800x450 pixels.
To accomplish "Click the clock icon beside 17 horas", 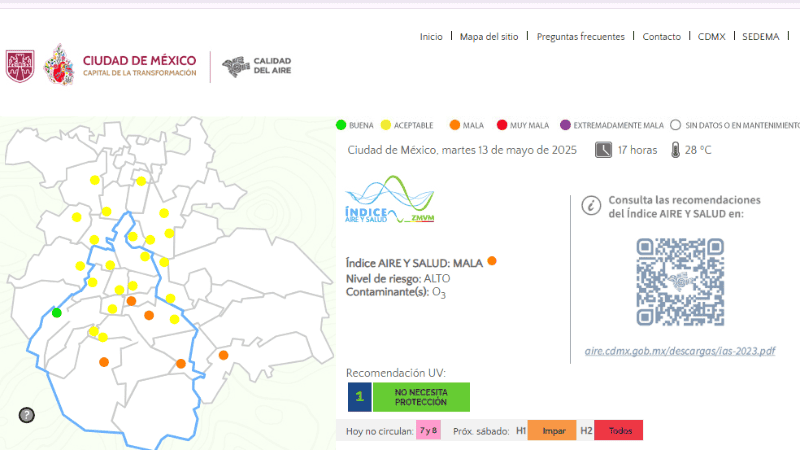I will (x=604, y=150).
